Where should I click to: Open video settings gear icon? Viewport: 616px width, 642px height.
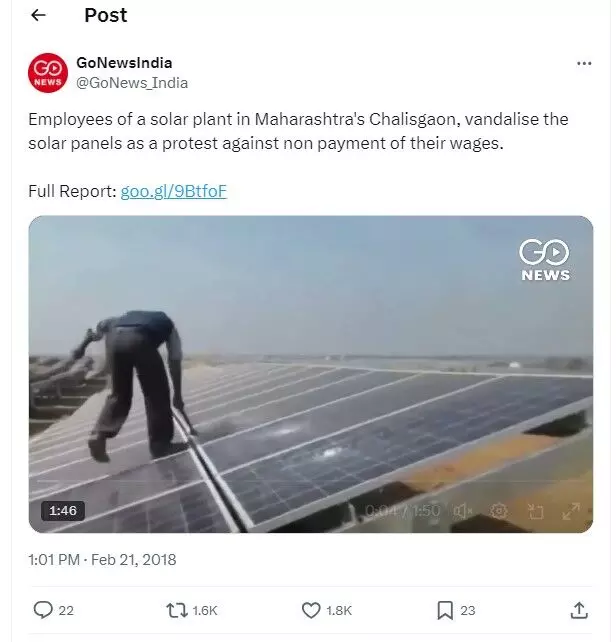(x=498, y=511)
